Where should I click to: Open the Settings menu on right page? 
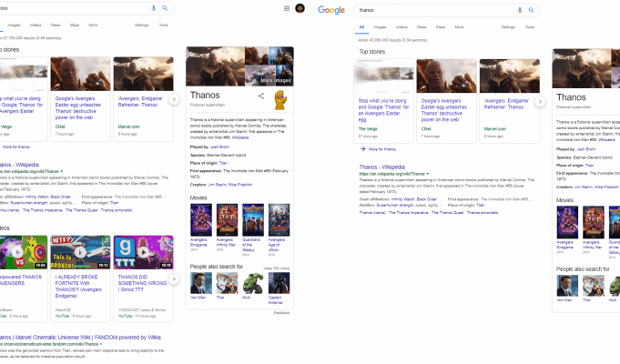tap(508, 27)
